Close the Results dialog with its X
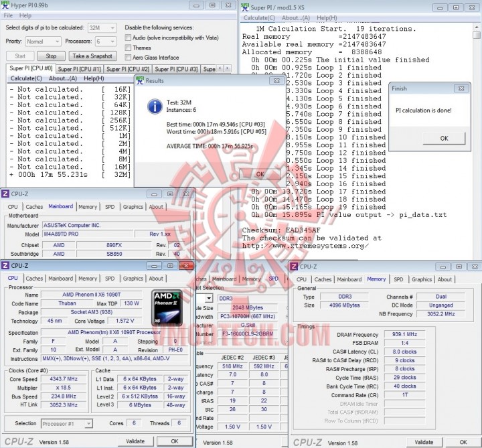 (276, 80)
